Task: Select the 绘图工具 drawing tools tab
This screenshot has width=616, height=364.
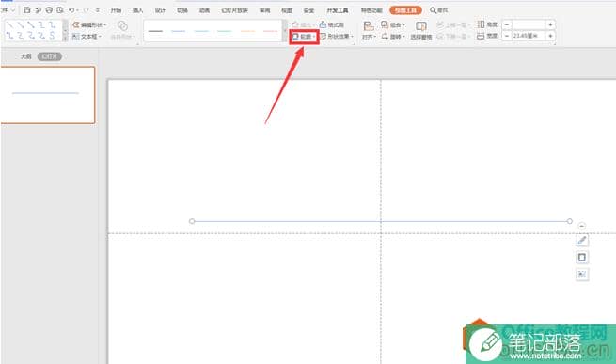Action: click(x=406, y=10)
